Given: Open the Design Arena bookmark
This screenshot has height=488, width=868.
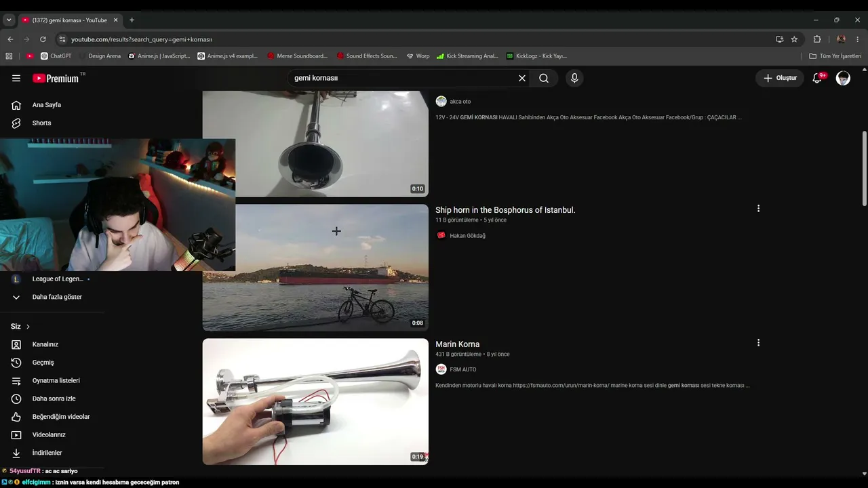Looking at the screenshot, I should coord(99,56).
